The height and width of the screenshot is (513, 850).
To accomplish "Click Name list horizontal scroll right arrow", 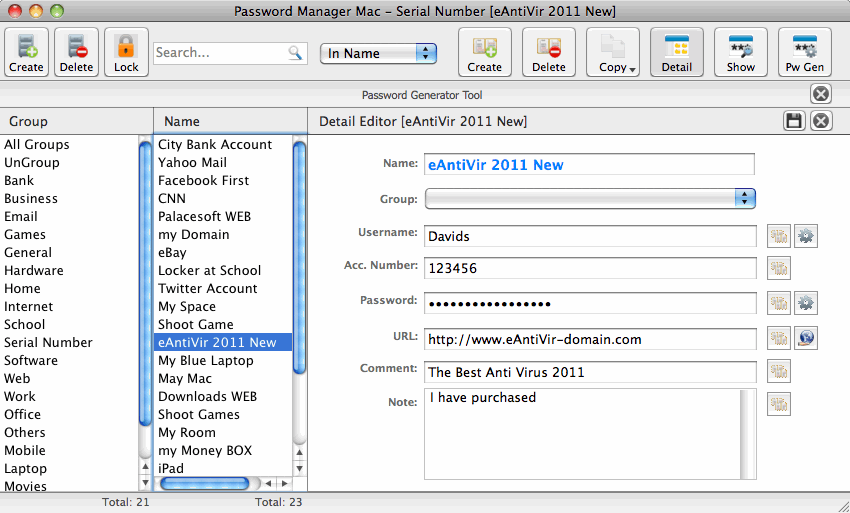I will [x=285, y=483].
